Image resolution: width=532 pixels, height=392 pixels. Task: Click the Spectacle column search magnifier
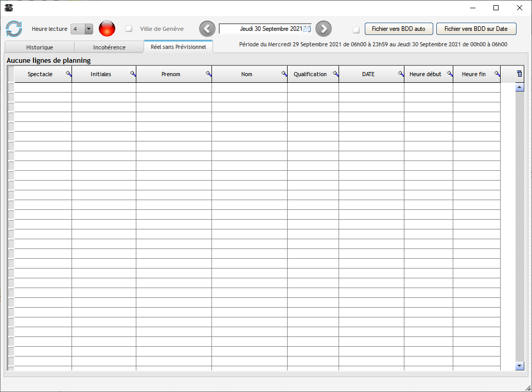(x=68, y=74)
